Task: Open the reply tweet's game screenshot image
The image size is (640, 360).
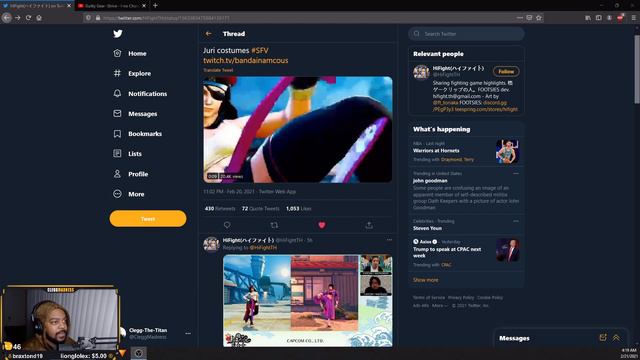Action: [308, 301]
